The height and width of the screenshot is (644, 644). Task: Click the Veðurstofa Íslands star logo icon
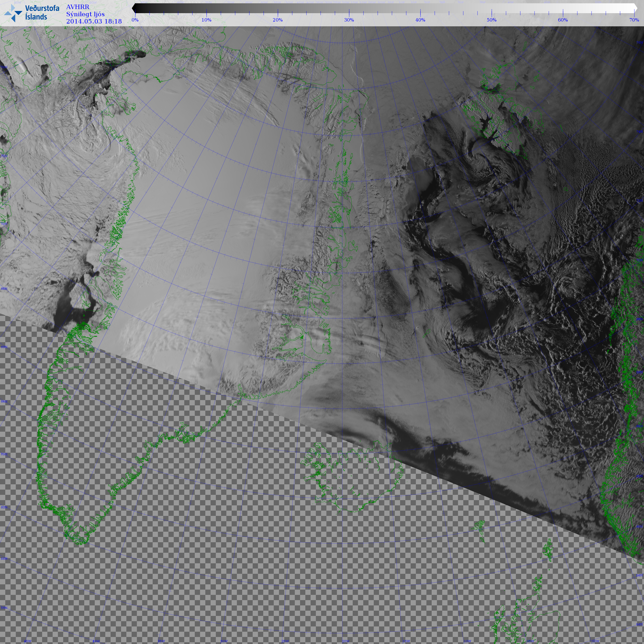[13, 13]
